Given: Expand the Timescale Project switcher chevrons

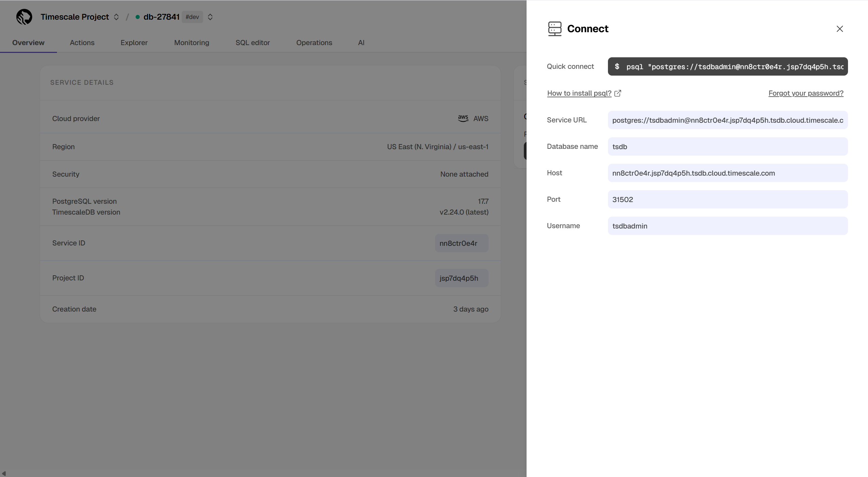Looking at the screenshot, I should [x=116, y=17].
